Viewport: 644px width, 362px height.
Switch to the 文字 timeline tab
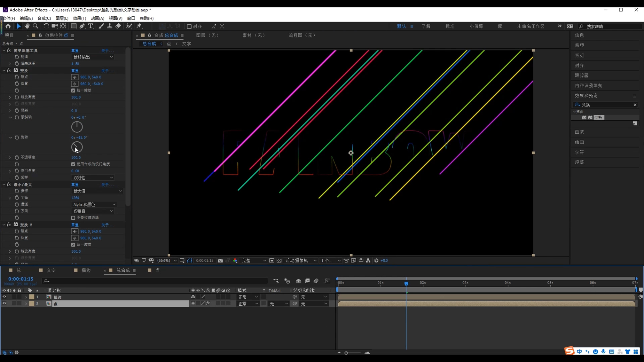tap(51, 270)
